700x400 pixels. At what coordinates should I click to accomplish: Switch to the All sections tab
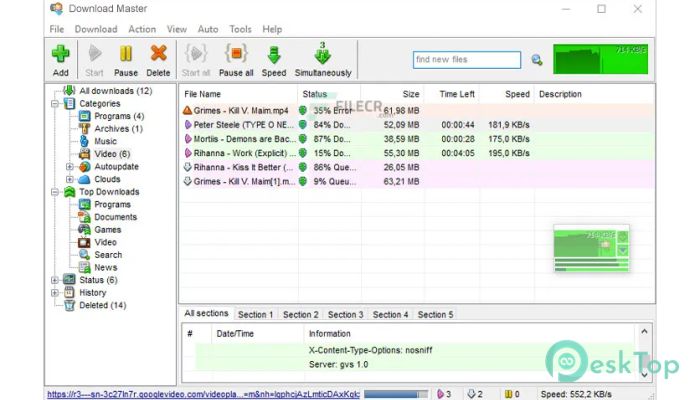point(206,313)
